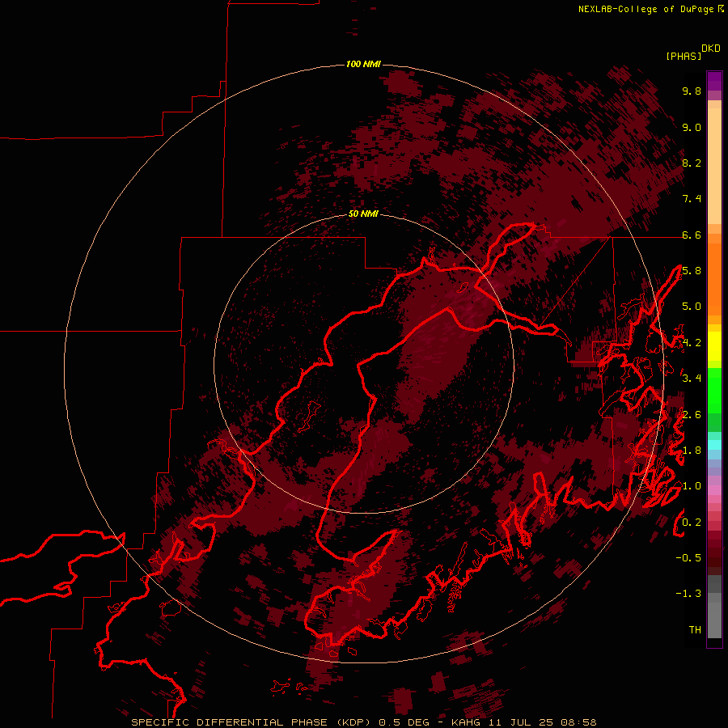Select the 2.6 scale value
This screenshot has width=728, height=728.
[692, 415]
